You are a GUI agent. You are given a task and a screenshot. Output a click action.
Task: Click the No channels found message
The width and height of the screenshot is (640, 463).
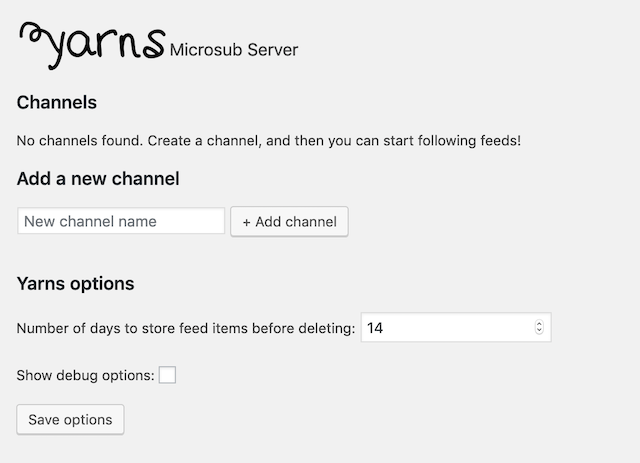coord(269,140)
